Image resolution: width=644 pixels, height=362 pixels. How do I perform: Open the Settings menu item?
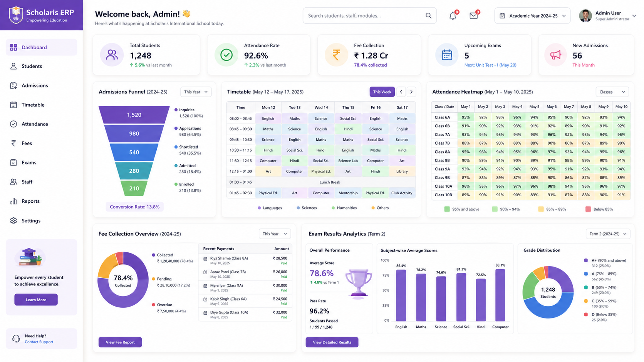41,220
